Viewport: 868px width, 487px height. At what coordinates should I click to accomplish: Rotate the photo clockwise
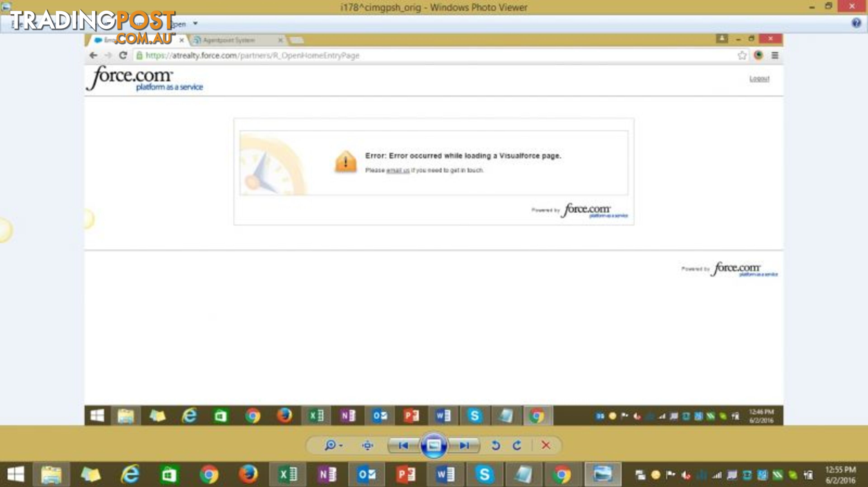click(x=517, y=446)
